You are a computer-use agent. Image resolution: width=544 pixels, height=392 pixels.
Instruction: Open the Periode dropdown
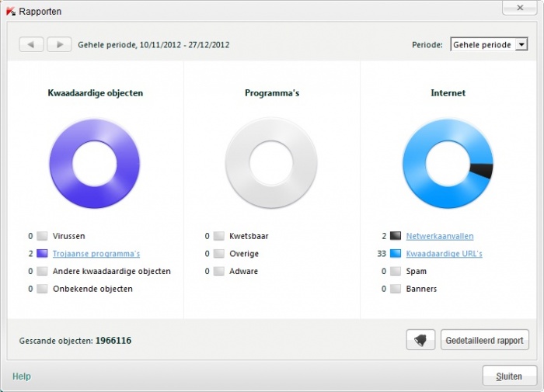coord(489,44)
